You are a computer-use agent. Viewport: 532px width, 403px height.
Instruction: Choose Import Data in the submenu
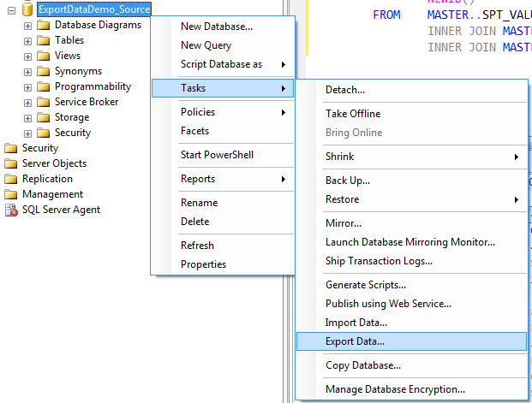pos(356,323)
